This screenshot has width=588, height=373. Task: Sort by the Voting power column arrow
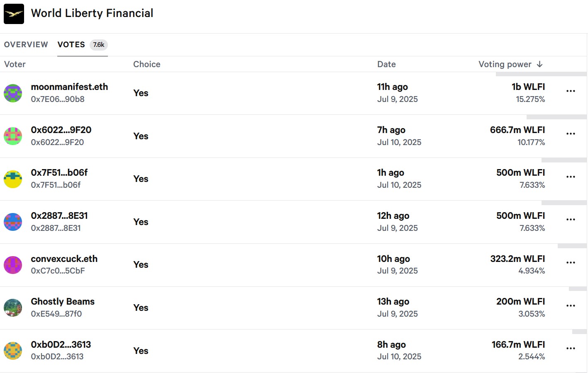coord(539,64)
